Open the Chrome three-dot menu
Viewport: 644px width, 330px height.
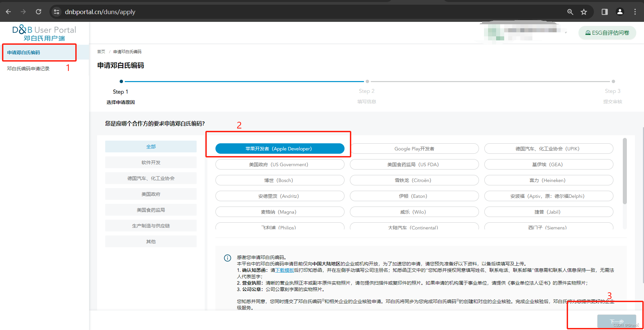point(635,12)
